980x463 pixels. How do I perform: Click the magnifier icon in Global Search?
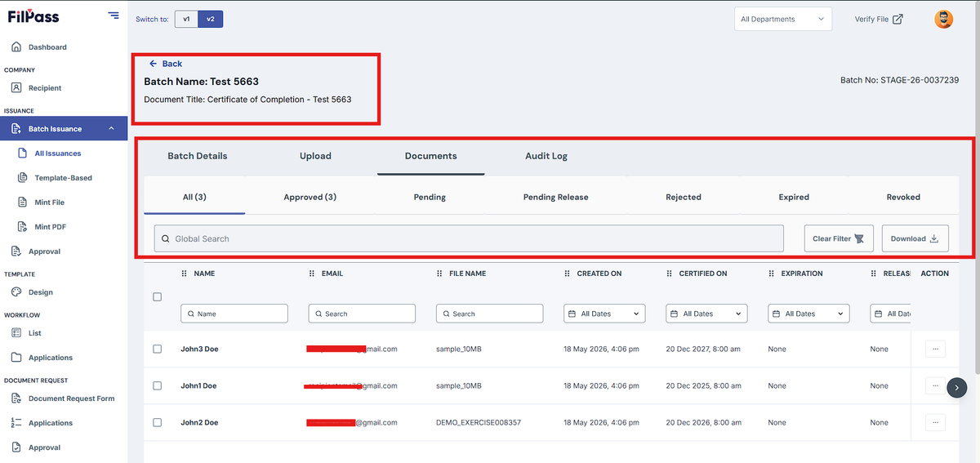(166, 239)
